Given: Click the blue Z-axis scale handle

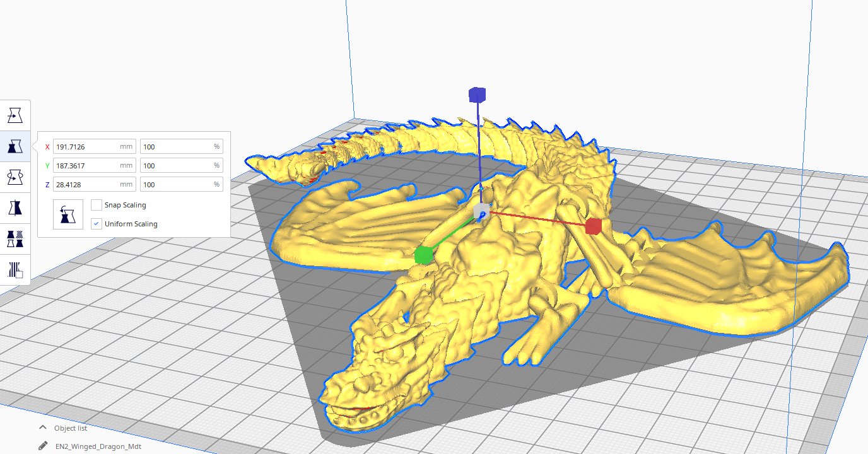Looking at the screenshot, I should (477, 95).
